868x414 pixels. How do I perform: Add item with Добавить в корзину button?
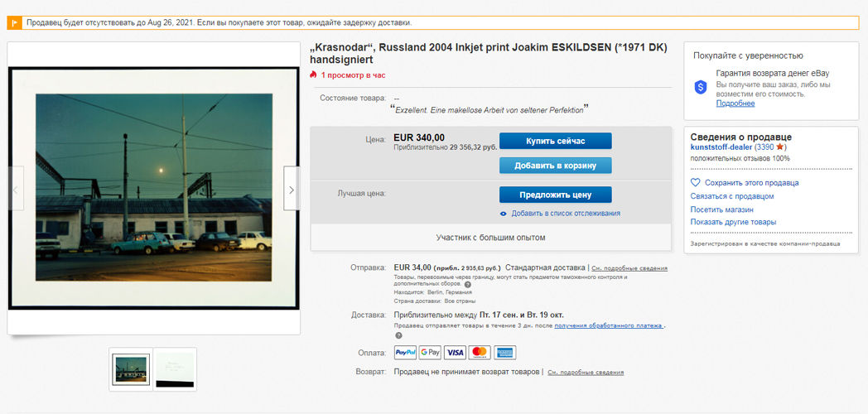(x=555, y=166)
